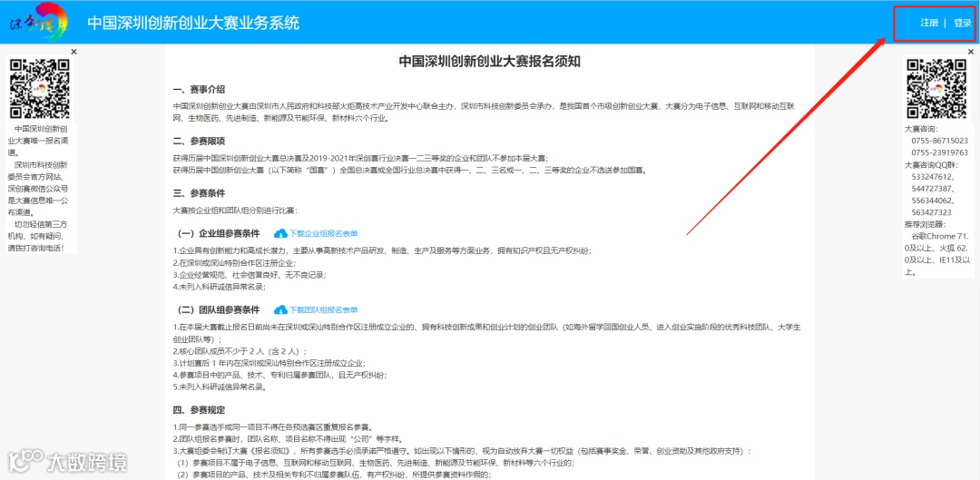Click QQ group number 533247612
Screen dimensions: 980x480
(933, 177)
